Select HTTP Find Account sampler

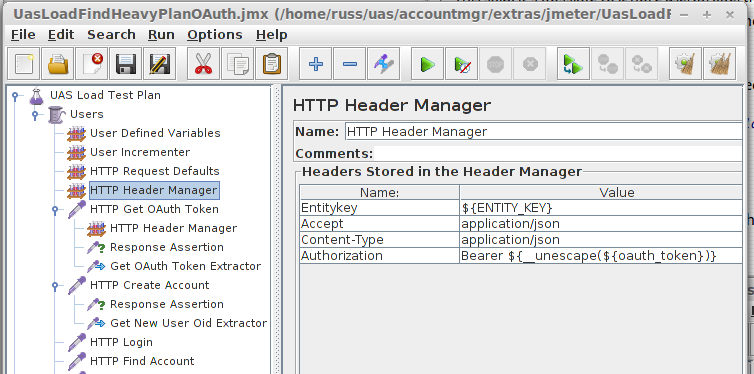[x=142, y=361]
